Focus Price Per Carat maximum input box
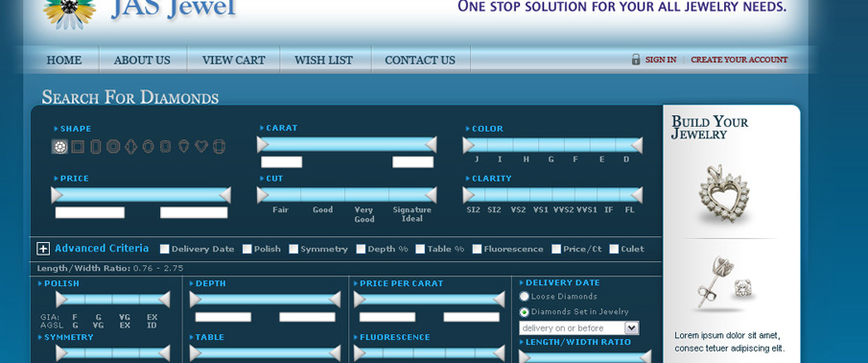Image resolution: width=868 pixels, height=363 pixels. [472, 317]
